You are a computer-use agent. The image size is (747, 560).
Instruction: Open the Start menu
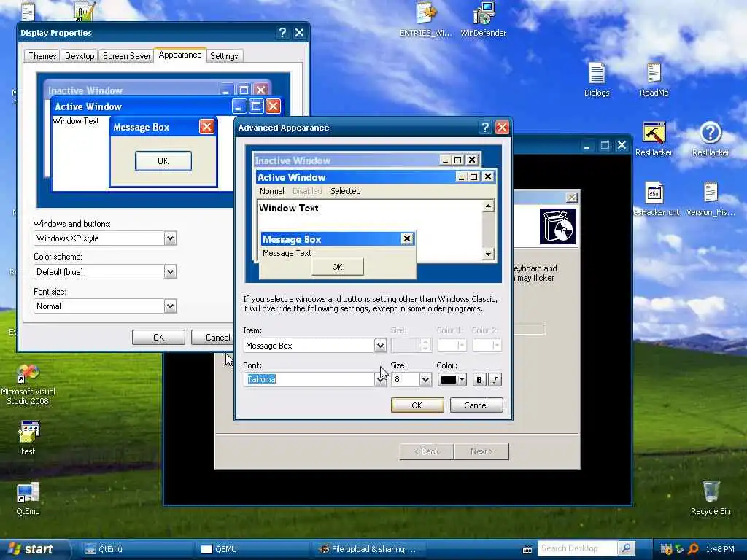coord(34,549)
